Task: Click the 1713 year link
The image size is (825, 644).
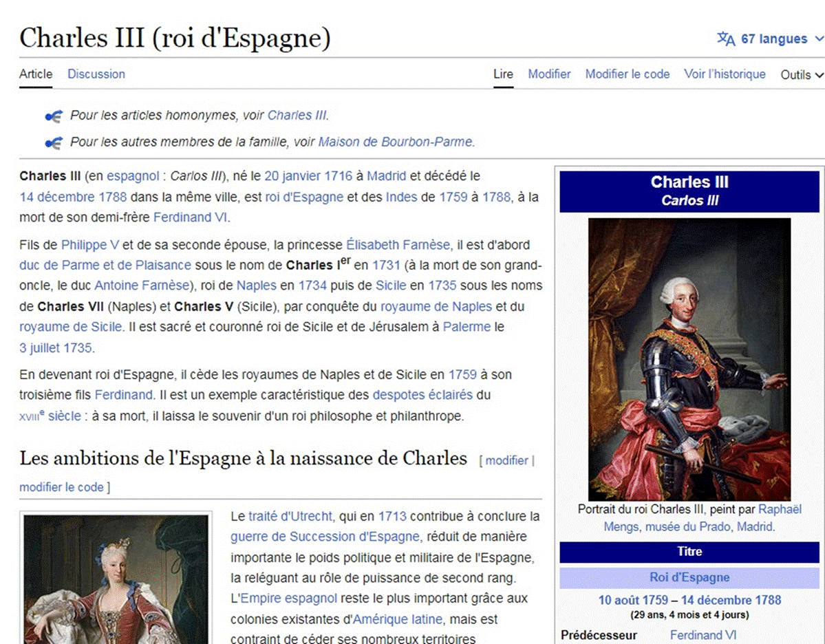Action: (392, 516)
